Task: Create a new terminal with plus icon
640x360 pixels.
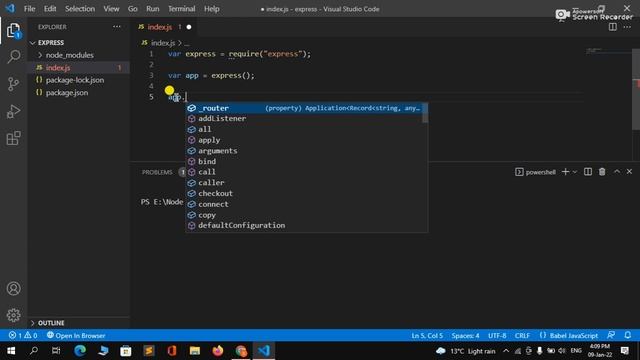Action: (565, 172)
